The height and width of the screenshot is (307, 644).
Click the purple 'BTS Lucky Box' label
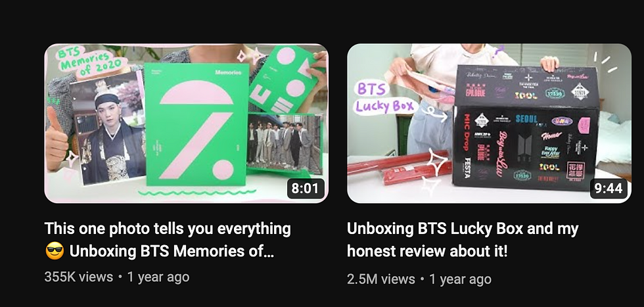(x=384, y=98)
